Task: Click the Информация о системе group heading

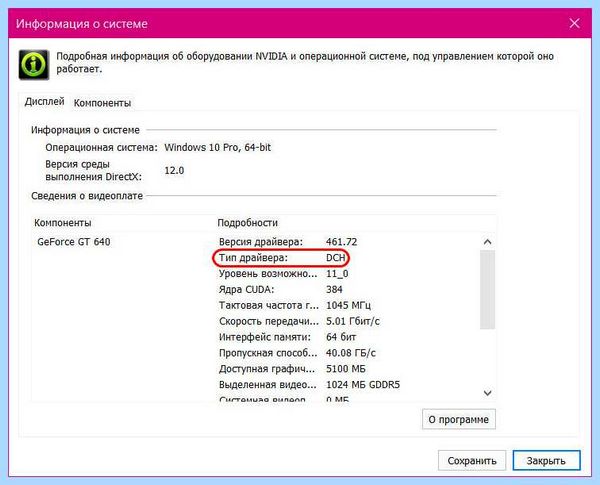Action: 85,130
